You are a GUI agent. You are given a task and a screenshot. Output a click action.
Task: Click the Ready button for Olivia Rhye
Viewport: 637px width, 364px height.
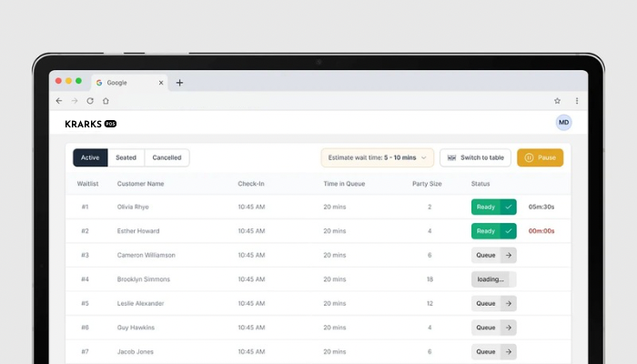(494, 207)
